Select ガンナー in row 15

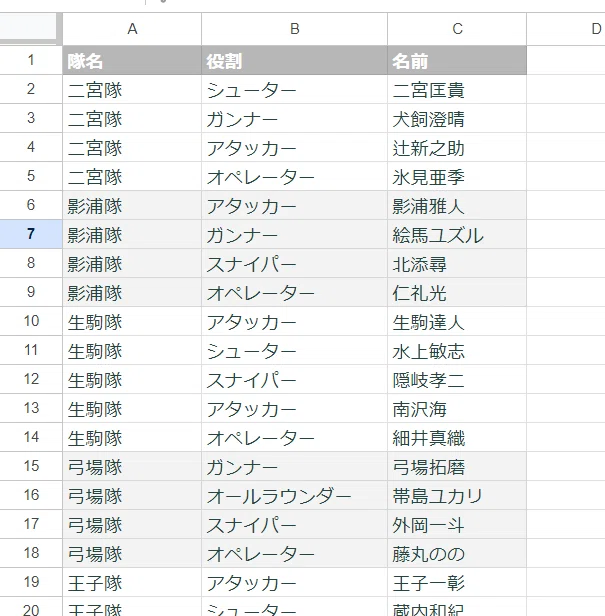tap(294, 466)
